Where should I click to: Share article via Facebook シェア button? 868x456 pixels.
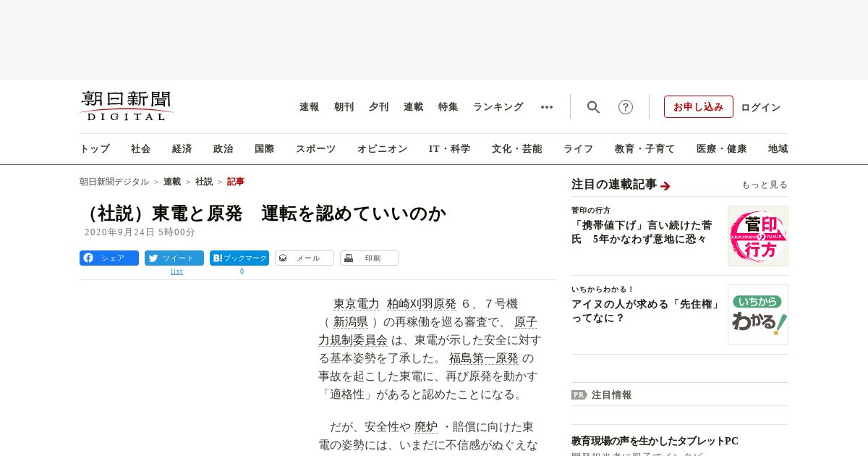[x=109, y=258]
